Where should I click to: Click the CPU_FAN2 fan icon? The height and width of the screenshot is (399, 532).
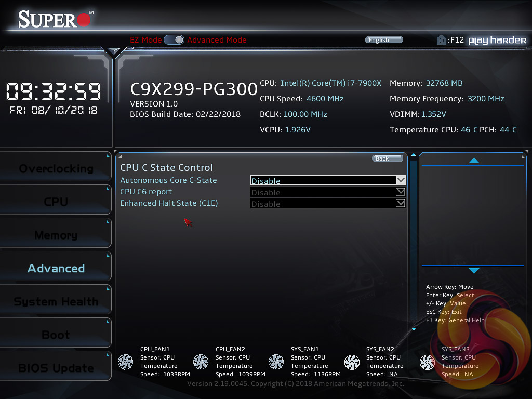pyautogui.click(x=201, y=362)
